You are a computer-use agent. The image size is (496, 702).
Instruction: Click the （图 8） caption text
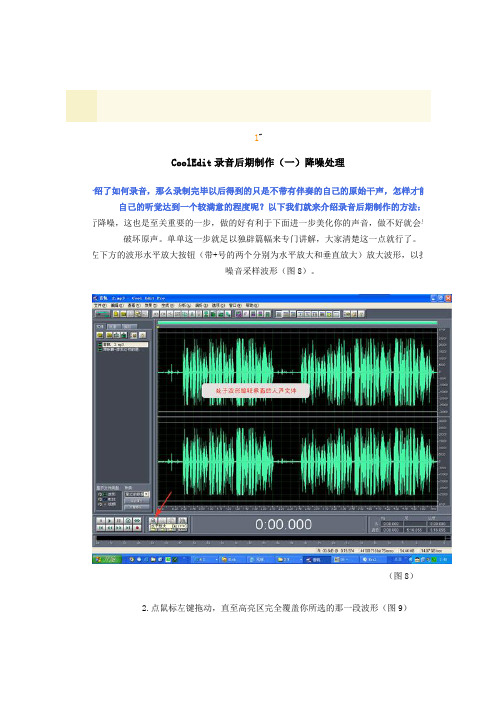click(401, 576)
